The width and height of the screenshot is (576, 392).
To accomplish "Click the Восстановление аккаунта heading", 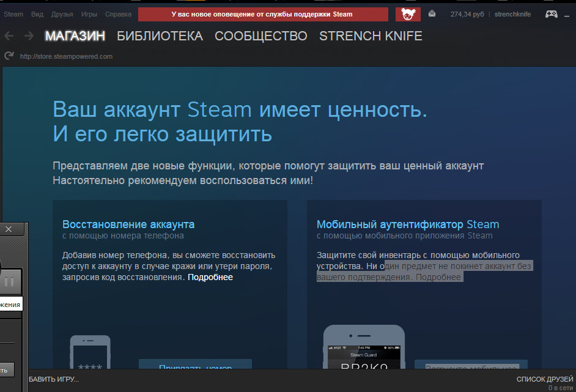I will coord(128,224).
